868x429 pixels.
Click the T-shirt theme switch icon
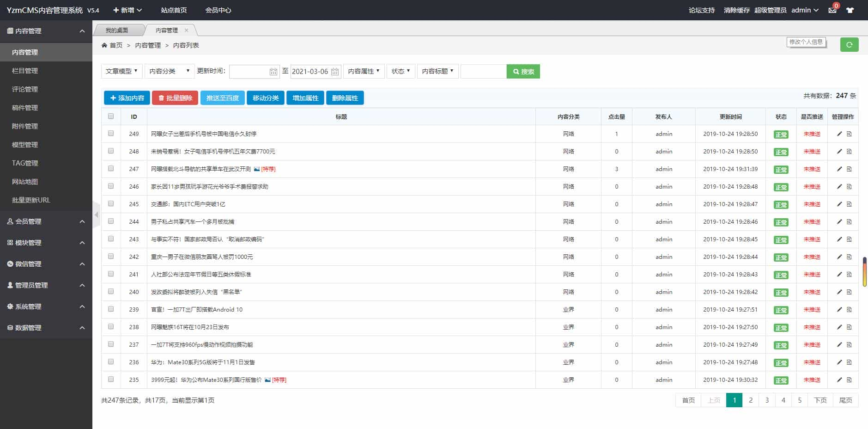pyautogui.click(x=850, y=10)
